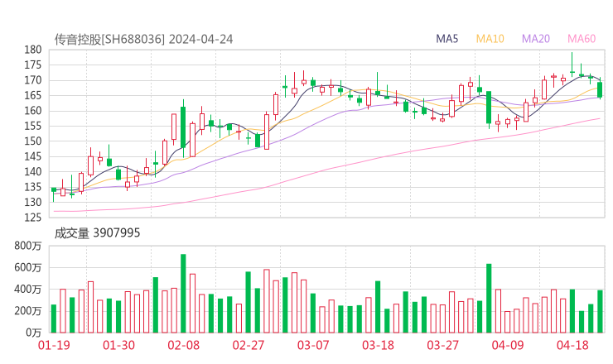Image resolution: width=613 pixels, height=364 pixels.
Task: Select the large green candlestick at 02-08
Action: (183, 128)
